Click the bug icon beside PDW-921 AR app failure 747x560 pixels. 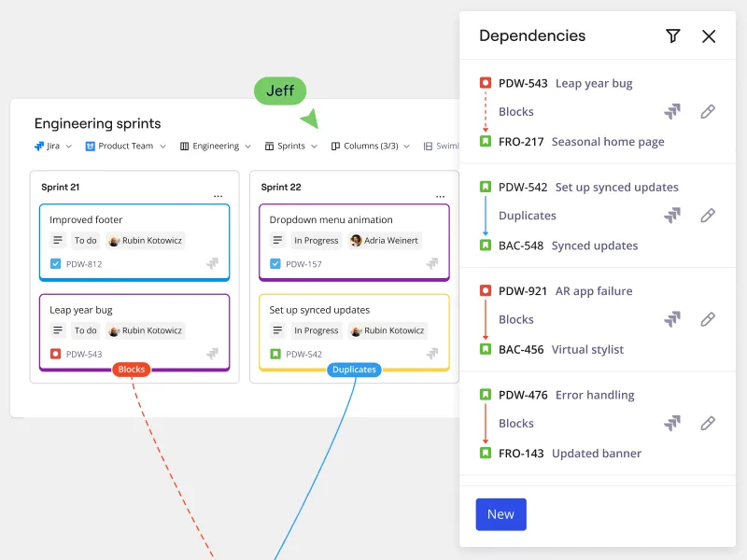[x=486, y=290]
